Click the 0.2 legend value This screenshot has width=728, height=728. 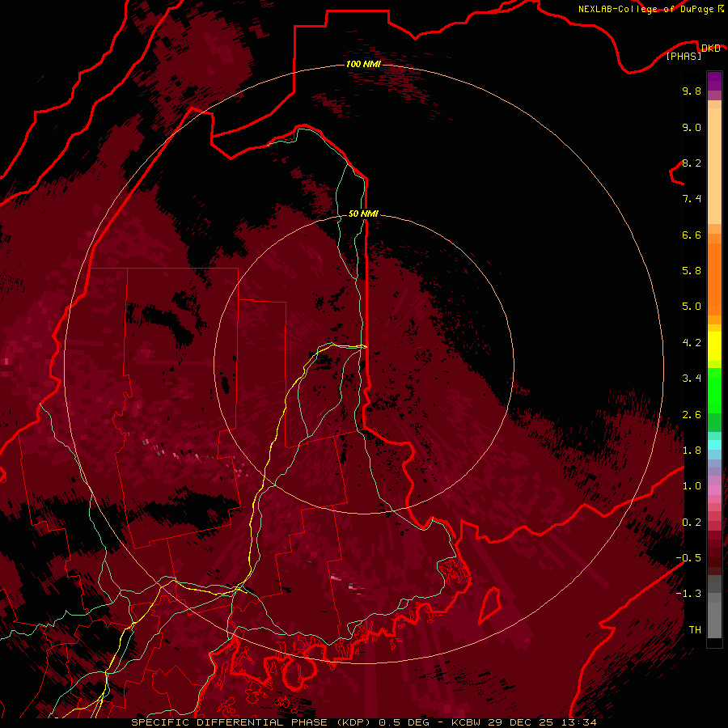coord(692,523)
